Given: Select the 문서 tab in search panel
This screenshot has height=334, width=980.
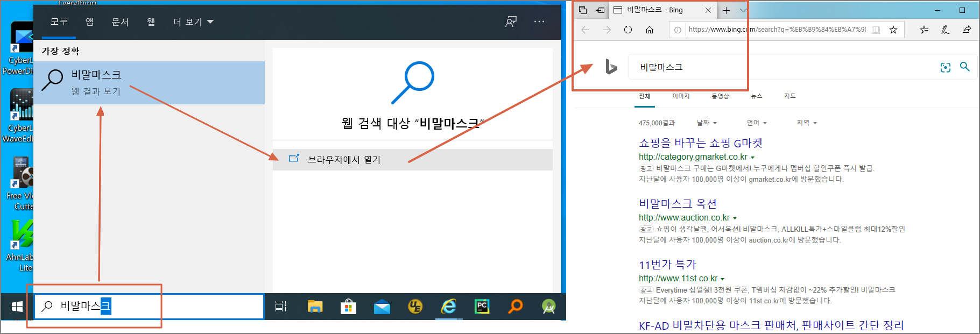Looking at the screenshot, I should 120,22.
